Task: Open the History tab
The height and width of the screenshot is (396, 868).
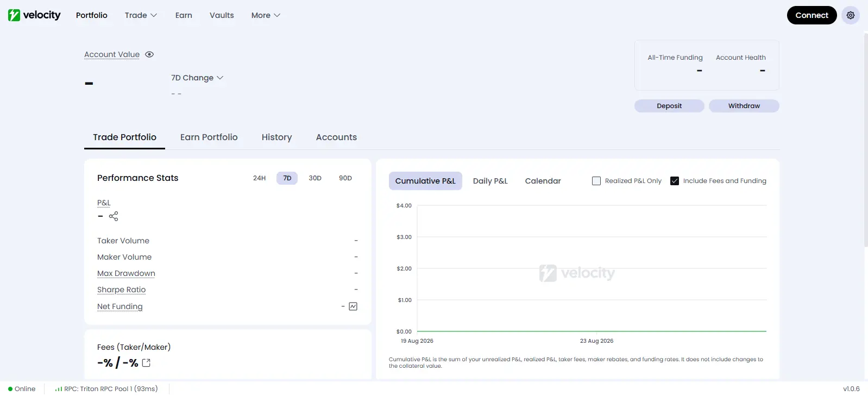Action: coord(277,137)
